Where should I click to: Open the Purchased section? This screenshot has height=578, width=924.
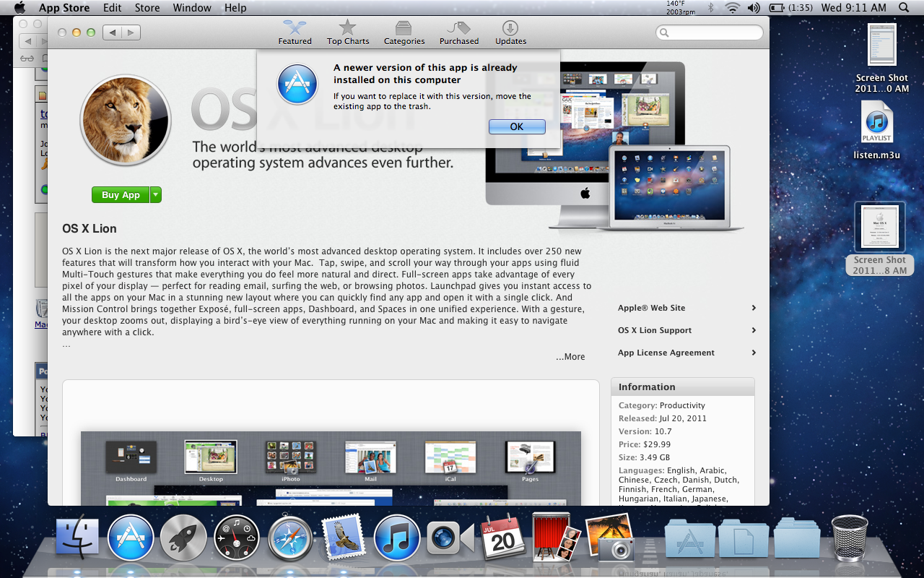(459, 33)
